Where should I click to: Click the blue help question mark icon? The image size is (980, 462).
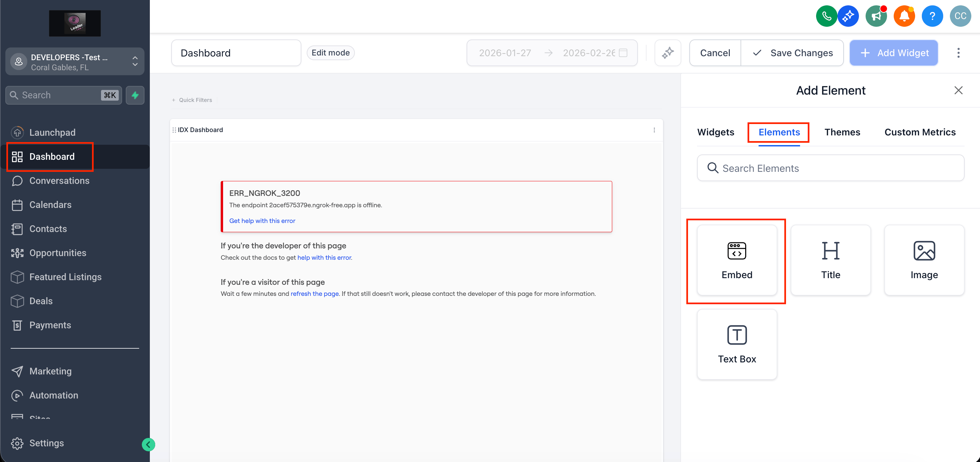coord(932,16)
